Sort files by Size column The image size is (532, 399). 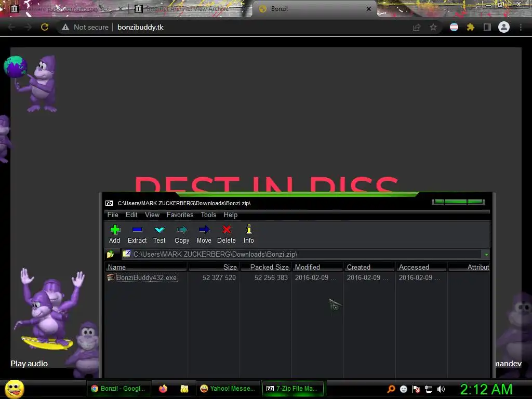(214, 267)
